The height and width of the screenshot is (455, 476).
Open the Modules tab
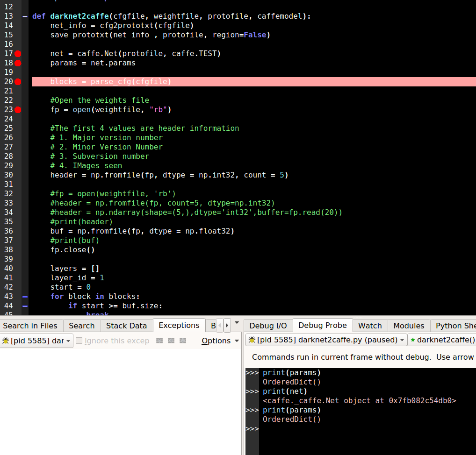pos(409,326)
